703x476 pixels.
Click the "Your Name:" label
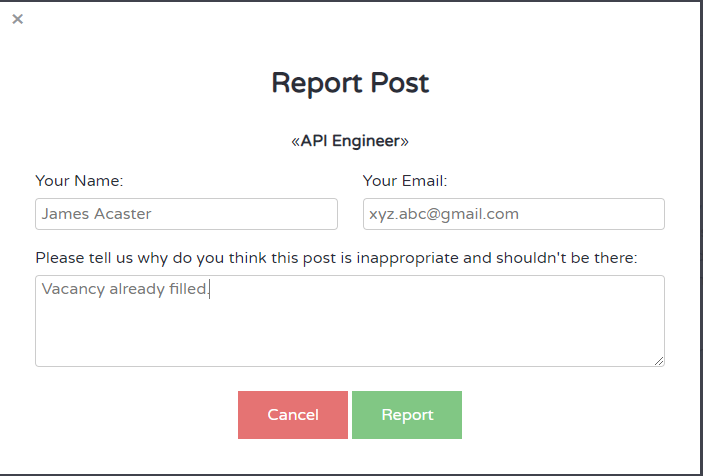pyautogui.click(x=79, y=181)
